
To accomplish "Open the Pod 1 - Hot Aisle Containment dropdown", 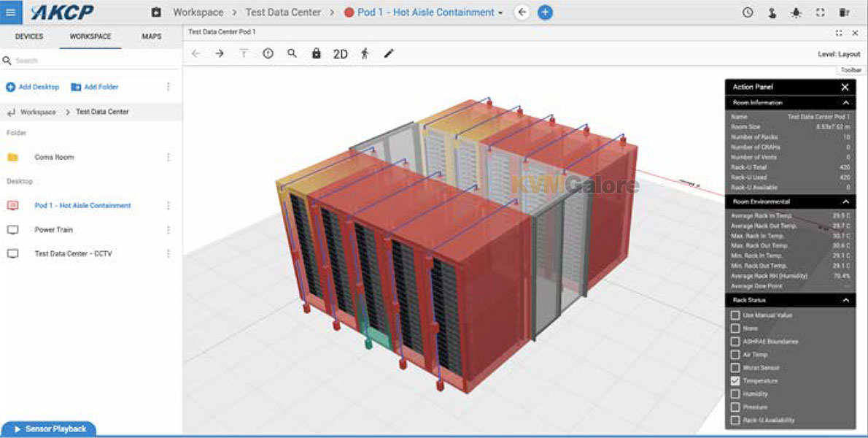I will pyautogui.click(x=500, y=13).
